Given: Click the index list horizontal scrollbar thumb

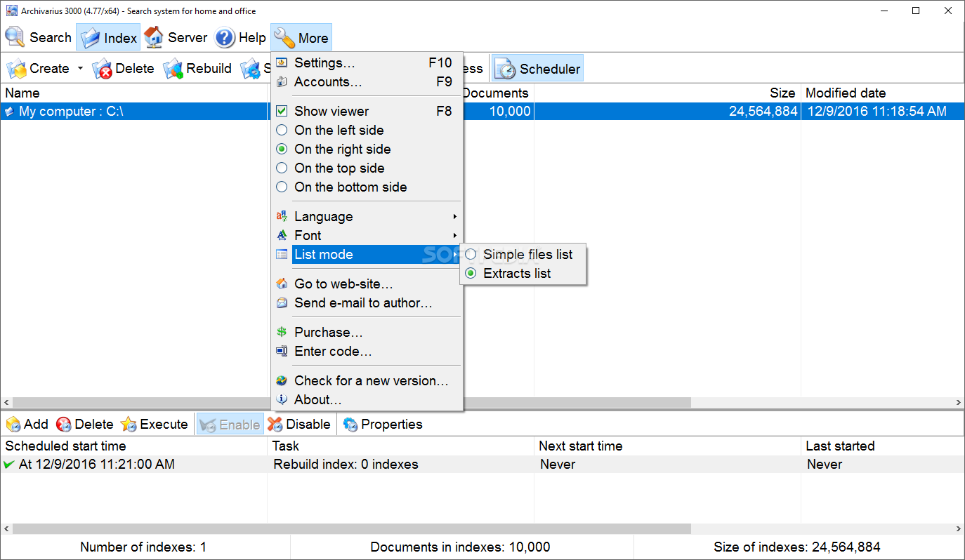Looking at the screenshot, I should 351,403.
